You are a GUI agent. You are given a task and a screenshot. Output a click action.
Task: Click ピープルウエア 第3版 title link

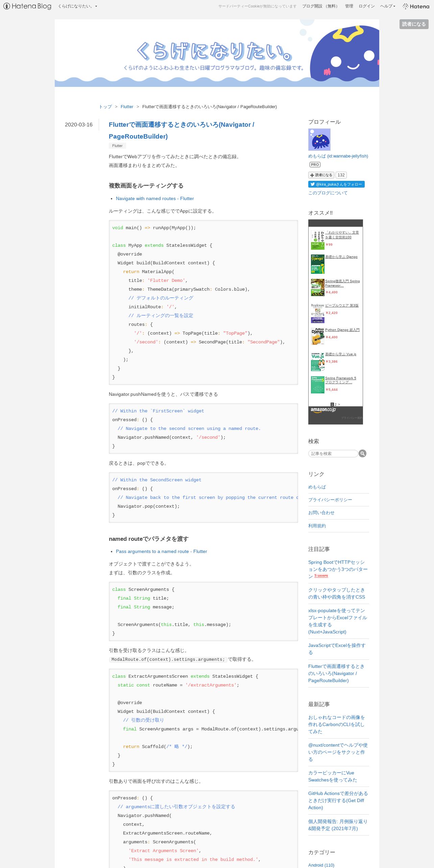pyautogui.click(x=342, y=305)
